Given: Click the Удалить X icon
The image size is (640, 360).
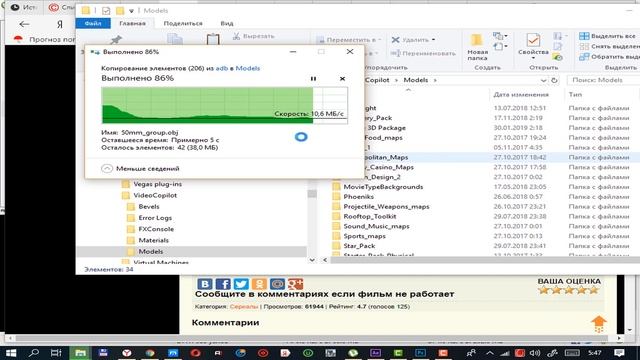Looking at the screenshot, I should tap(395, 40).
